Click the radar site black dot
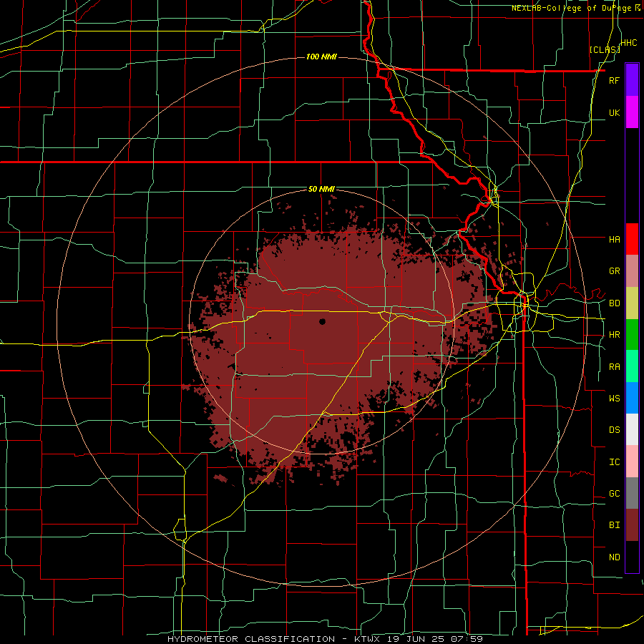The width and height of the screenshot is (644, 644). pyautogui.click(x=322, y=321)
